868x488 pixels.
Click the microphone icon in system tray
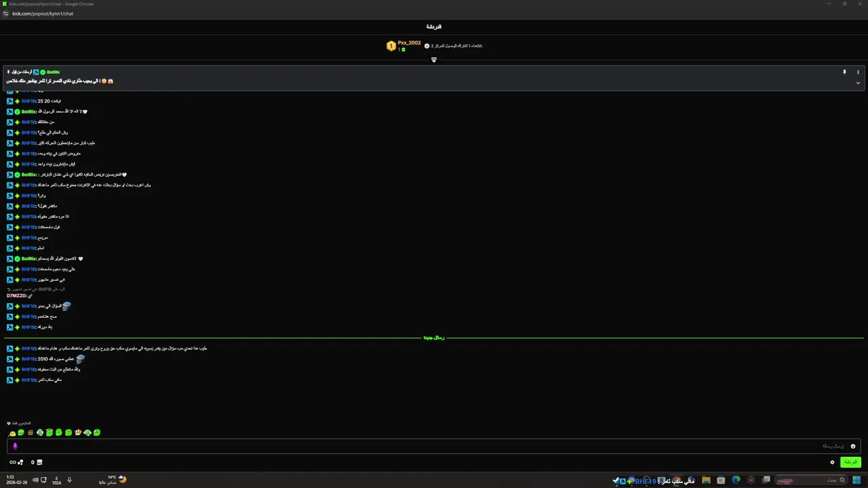(x=69, y=480)
